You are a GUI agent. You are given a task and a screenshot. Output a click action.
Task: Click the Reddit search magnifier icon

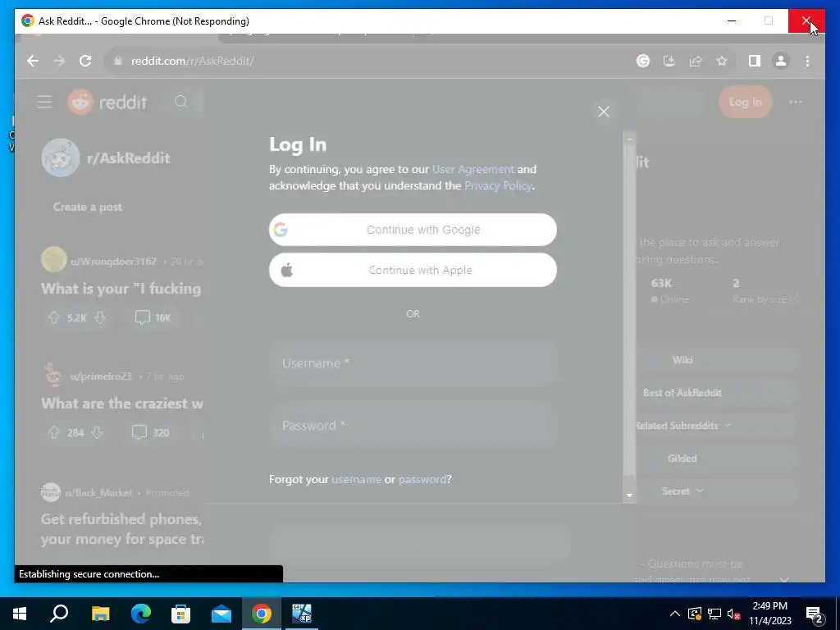click(x=181, y=102)
